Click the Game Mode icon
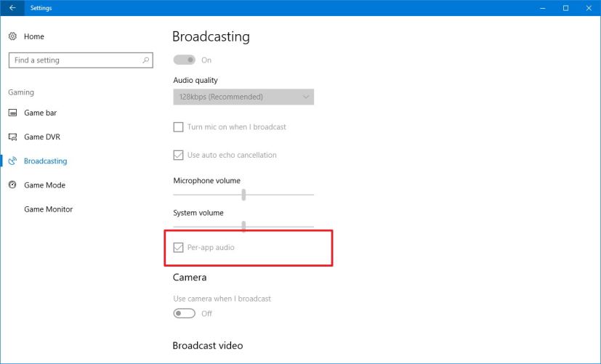This screenshot has width=601, height=364. coord(12,185)
